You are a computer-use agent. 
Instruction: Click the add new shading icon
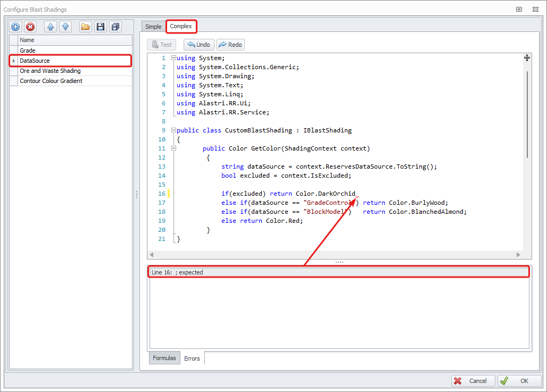click(15, 27)
